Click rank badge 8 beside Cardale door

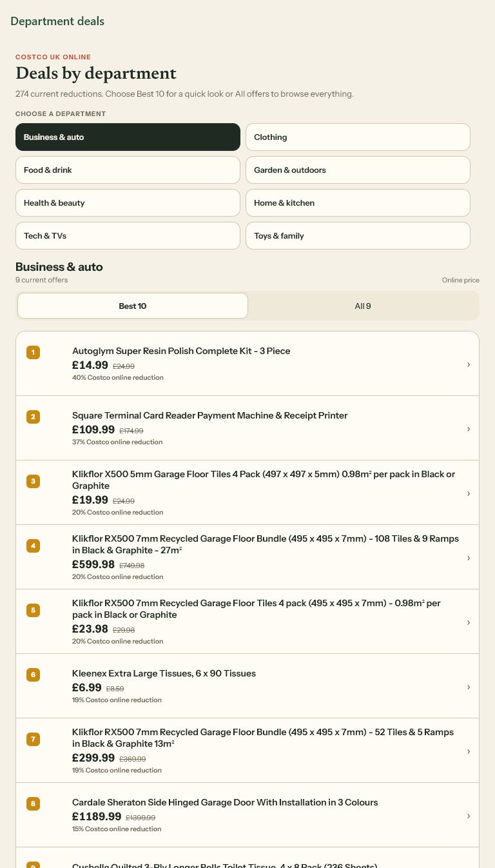click(x=33, y=804)
